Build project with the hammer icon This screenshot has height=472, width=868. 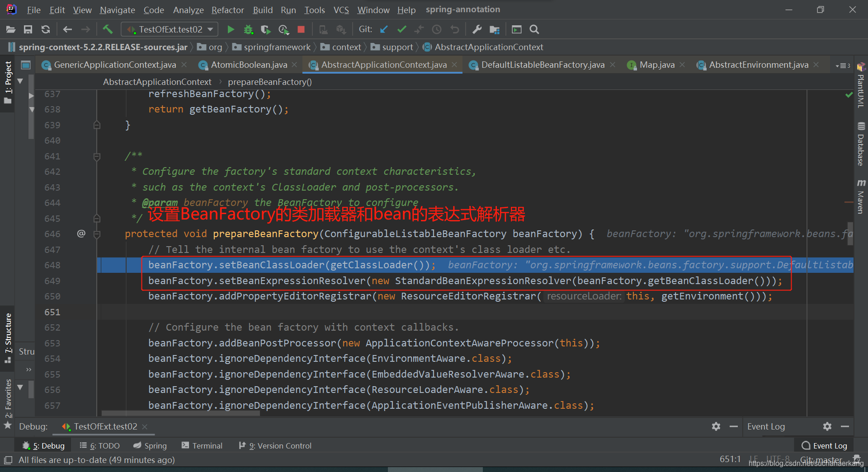[108, 29]
